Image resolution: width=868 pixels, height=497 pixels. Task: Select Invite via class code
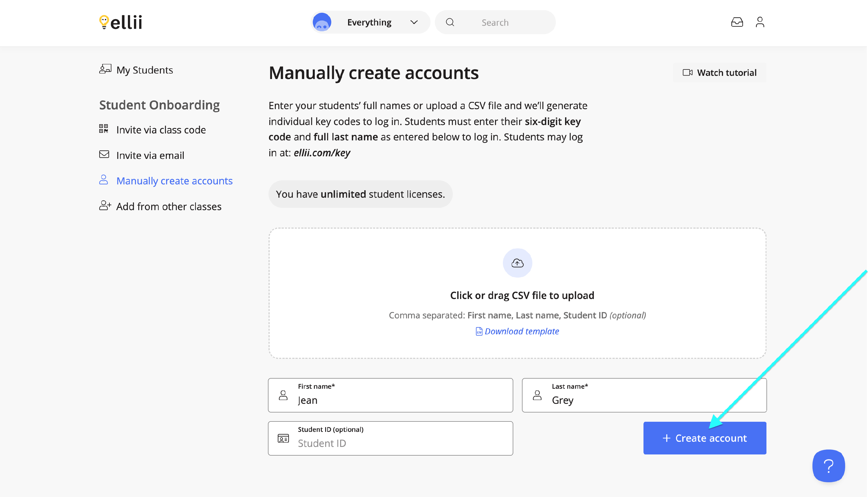click(161, 130)
